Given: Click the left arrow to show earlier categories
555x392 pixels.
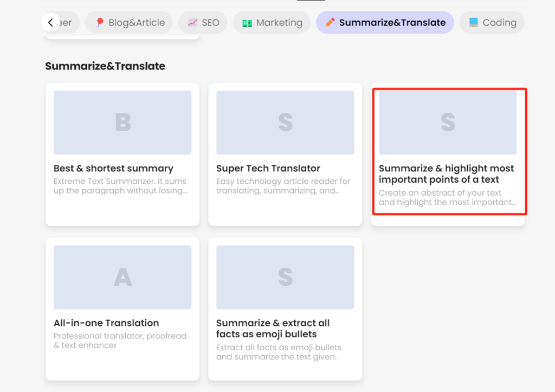Looking at the screenshot, I should [50, 22].
